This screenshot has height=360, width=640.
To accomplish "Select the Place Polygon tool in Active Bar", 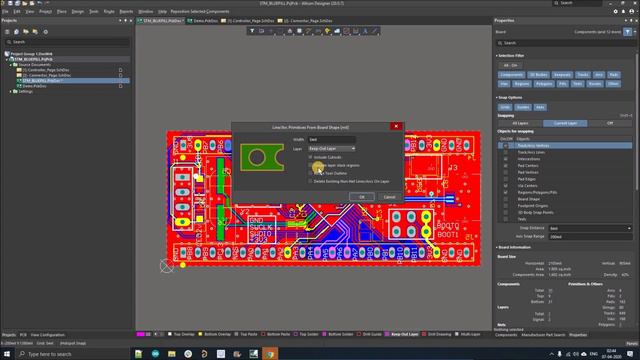I will tap(337, 31).
